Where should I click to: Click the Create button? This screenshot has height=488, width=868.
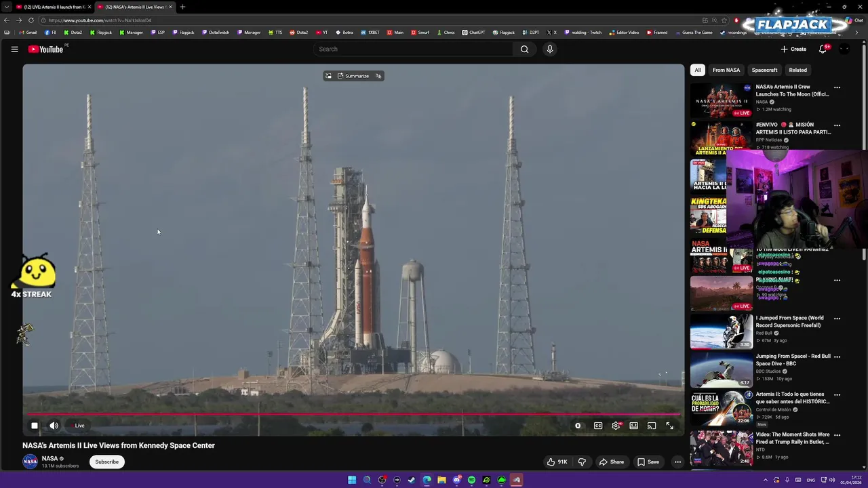[793, 49]
